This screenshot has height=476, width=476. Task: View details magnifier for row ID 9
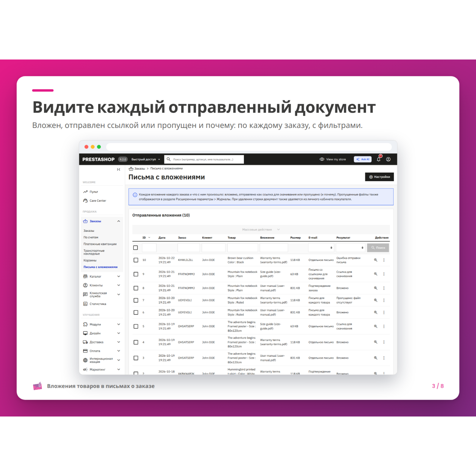point(376,274)
